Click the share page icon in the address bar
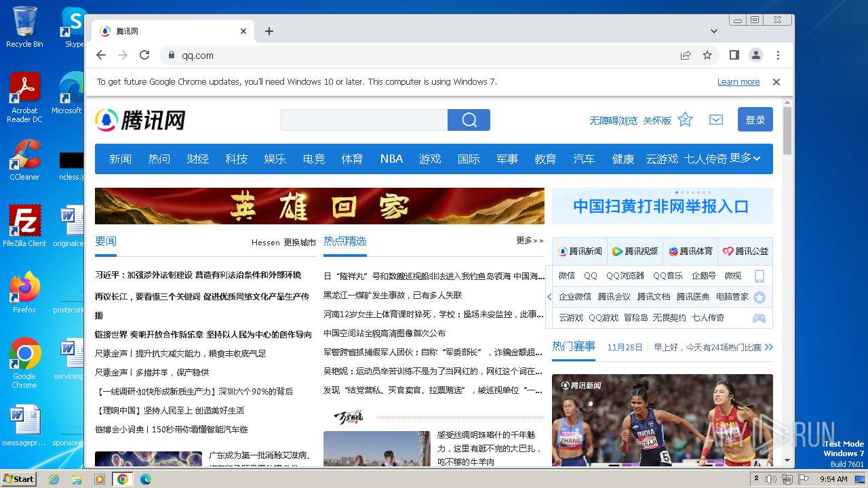Image resolution: width=868 pixels, height=488 pixels. click(686, 55)
